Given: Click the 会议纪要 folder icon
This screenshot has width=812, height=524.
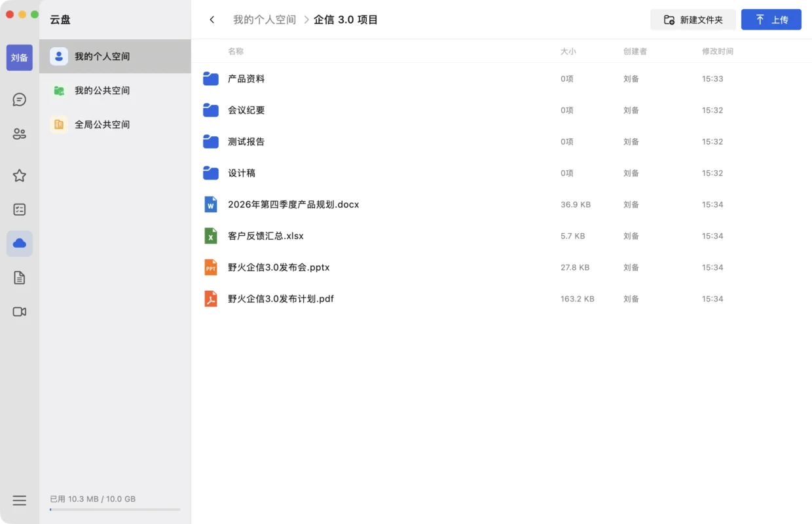Looking at the screenshot, I should click(x=211, y=110).
